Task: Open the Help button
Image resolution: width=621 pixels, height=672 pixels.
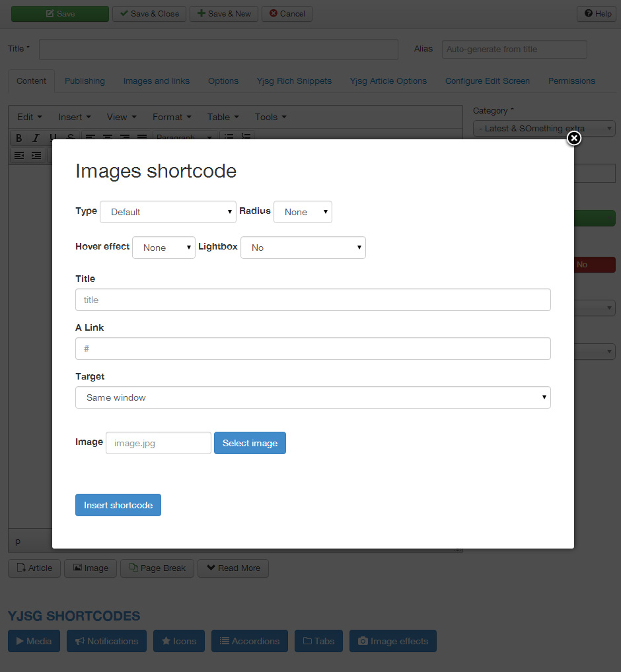Action: (597, 14)
